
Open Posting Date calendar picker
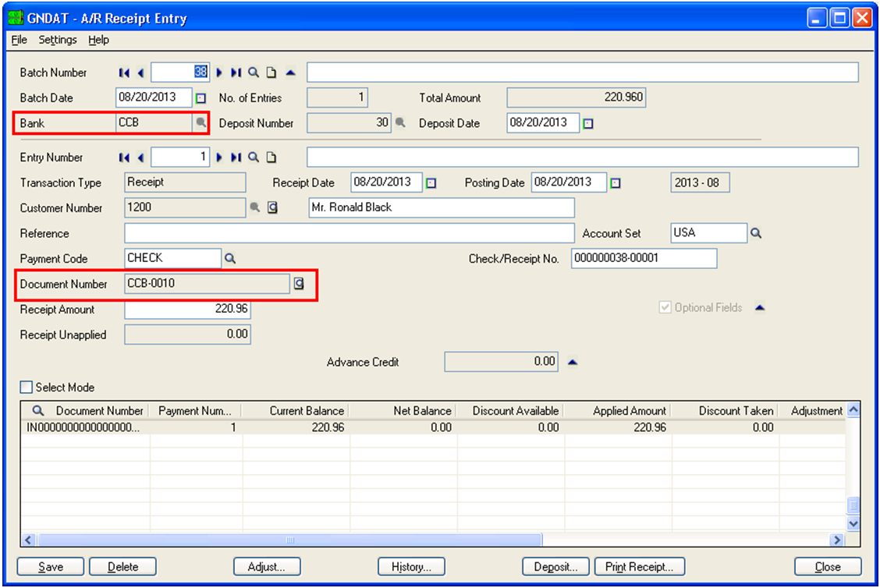pyautogui.click(x=616, y=183)
